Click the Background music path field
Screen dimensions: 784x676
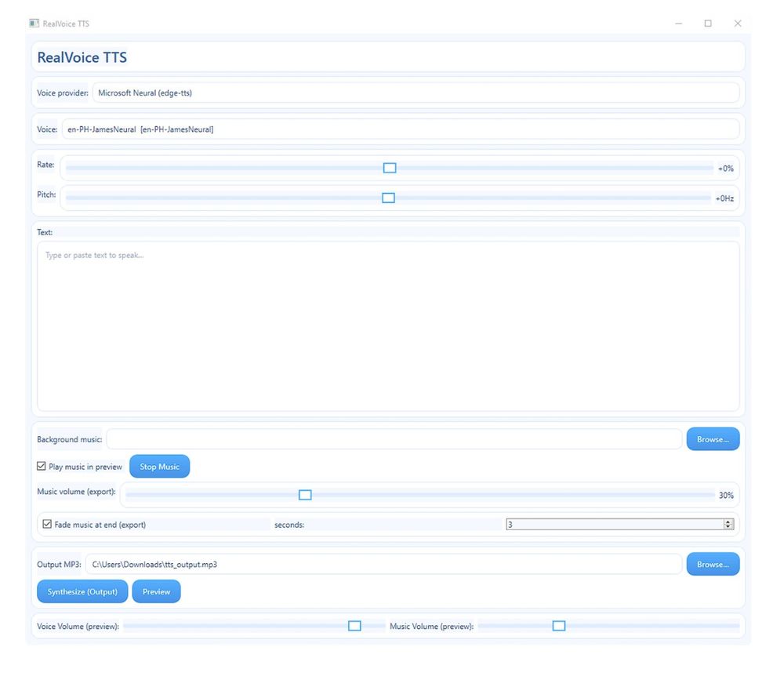coord(394,439)
